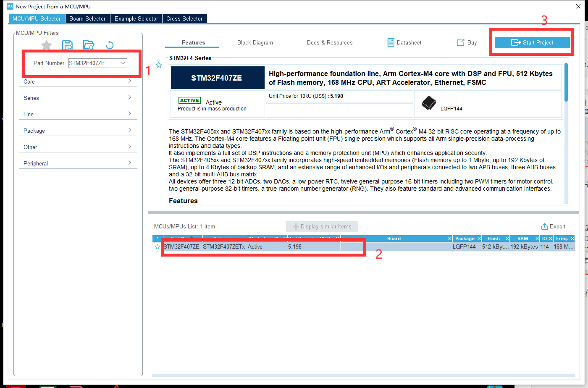Click Display similar items button
This screenshot has height=388, width=588.
coord(322,226)
